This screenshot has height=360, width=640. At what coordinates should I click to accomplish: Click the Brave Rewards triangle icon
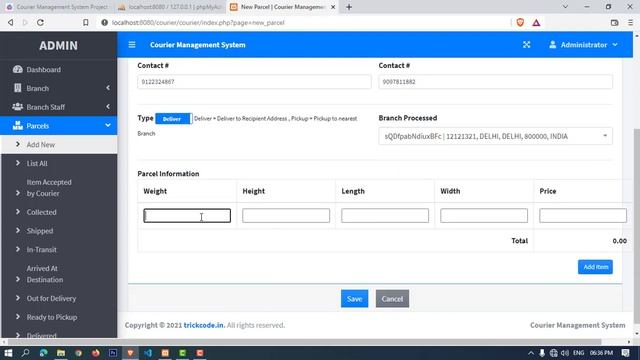pyautogui.click(x=536, y=23)
